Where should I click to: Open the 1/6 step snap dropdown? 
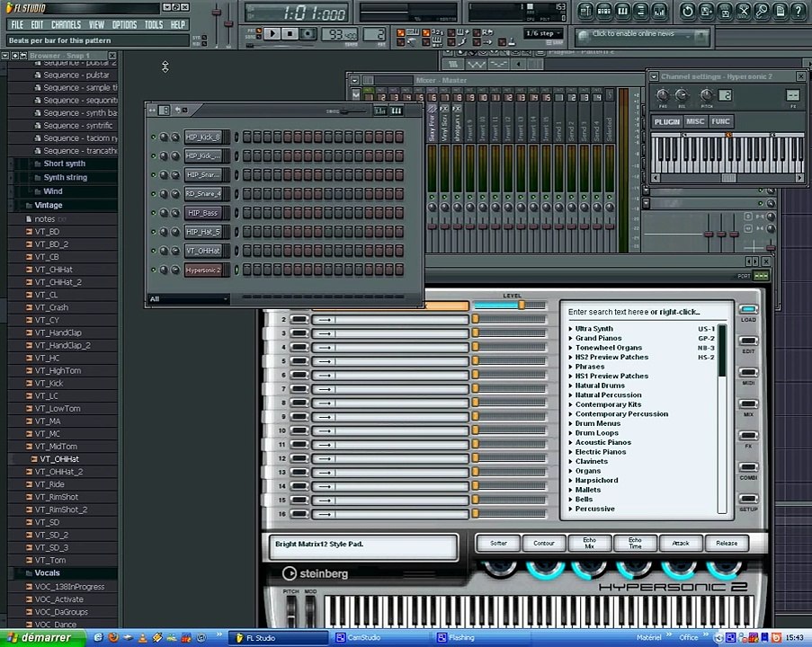(x=543, y=33)
